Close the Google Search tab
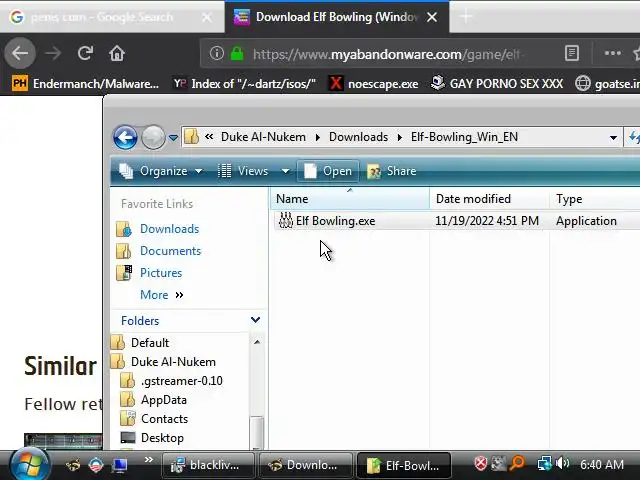Image resolution: width=640 pixels, height=480 pixels. 207,17
